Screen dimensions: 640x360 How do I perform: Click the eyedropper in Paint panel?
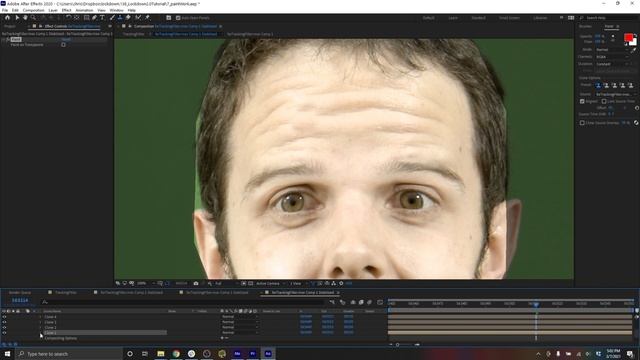pyautogui.click(x=633, y=50)
